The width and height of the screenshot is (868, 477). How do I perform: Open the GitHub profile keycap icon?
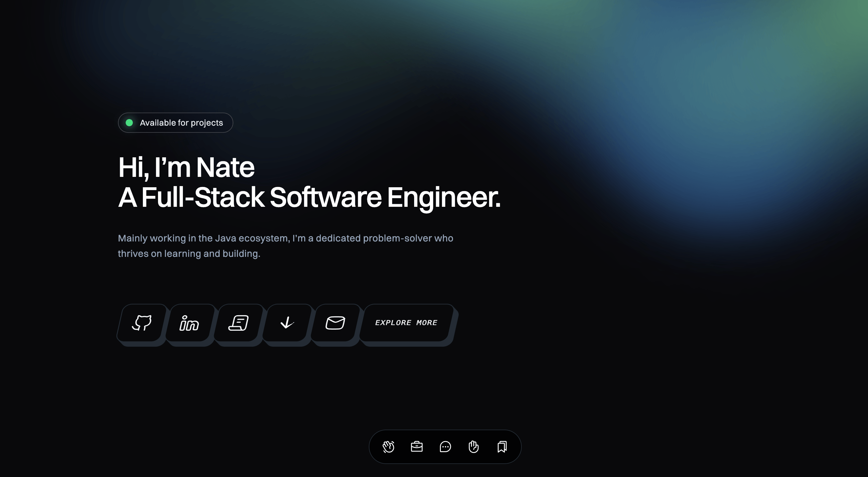pyautogui.click(x=142, y=323)
